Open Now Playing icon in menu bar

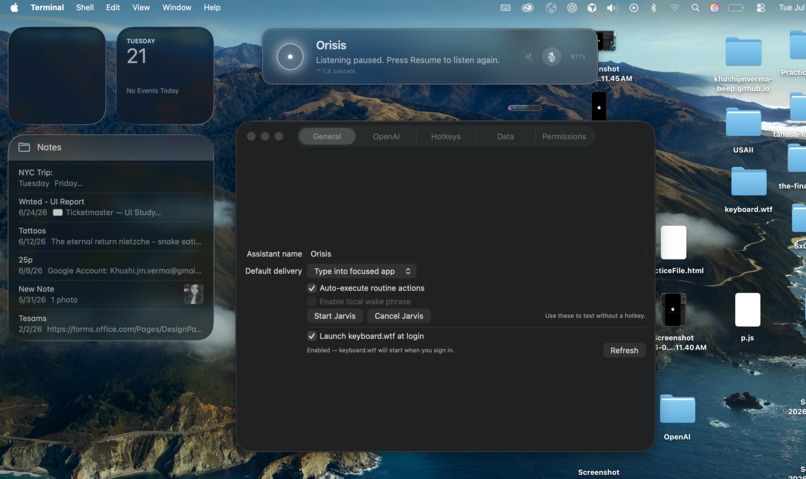pyautogui.click(x=633, y=8)
